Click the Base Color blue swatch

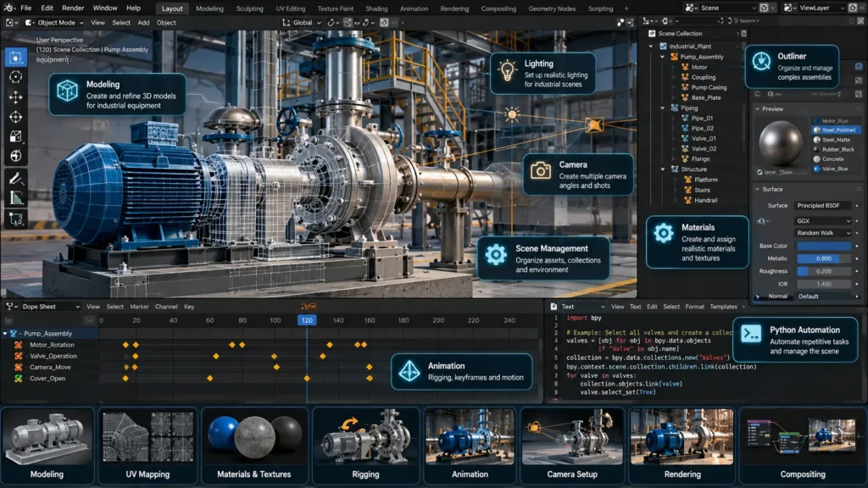(824, 246)
